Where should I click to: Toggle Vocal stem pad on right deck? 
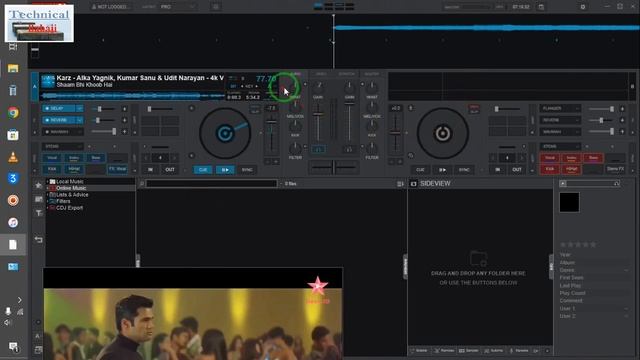click(x=550, y=158)
